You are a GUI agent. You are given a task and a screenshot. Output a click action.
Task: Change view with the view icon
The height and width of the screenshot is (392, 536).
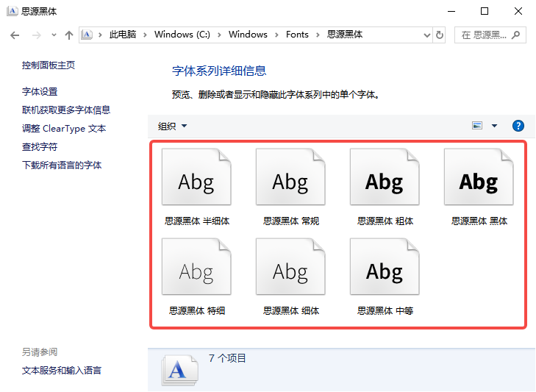click(x=477, y=126)
